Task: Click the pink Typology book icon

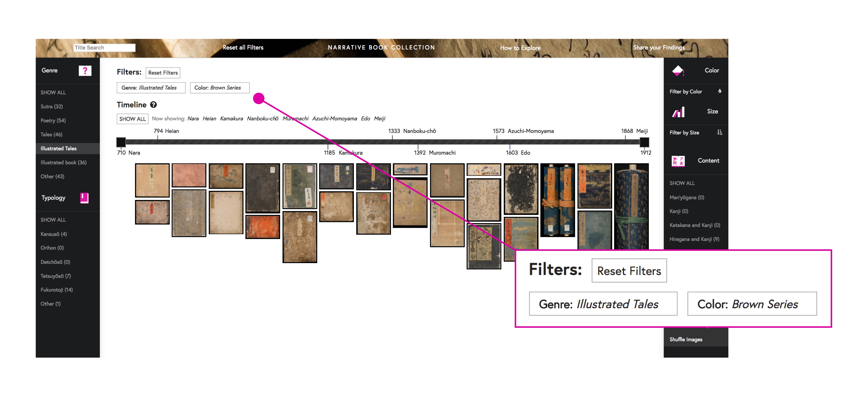Action: point(84,198)
